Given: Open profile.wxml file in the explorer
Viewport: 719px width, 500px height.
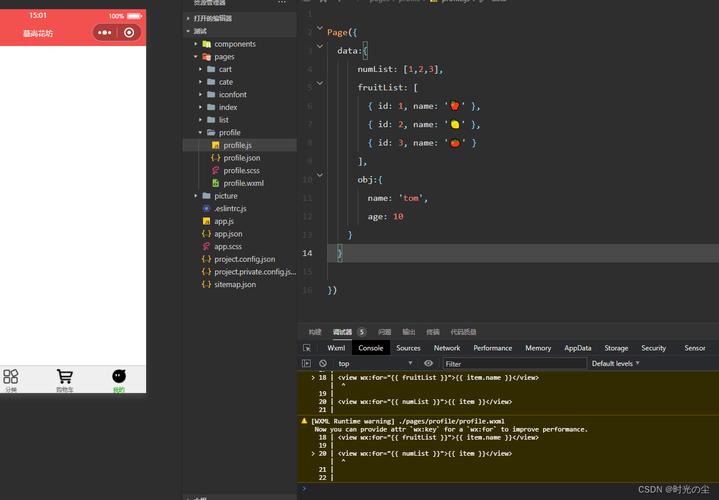Looking at the screenshot, I should point(243,183).
